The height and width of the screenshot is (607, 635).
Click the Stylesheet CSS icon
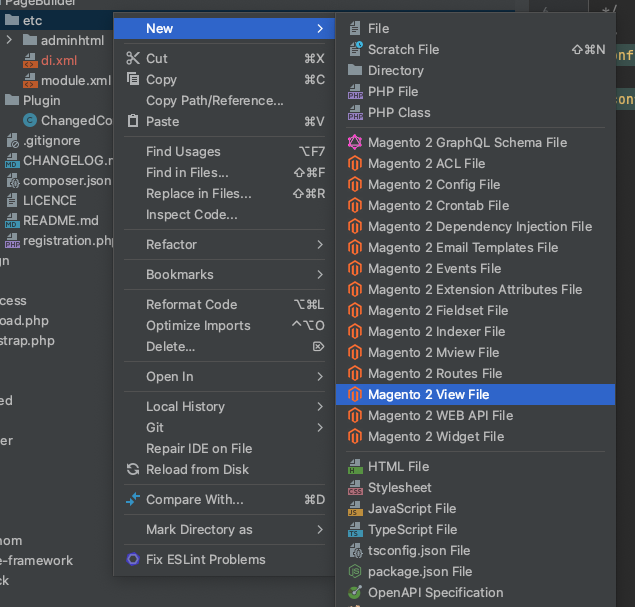pyautogui.click(x=355, y=488)
